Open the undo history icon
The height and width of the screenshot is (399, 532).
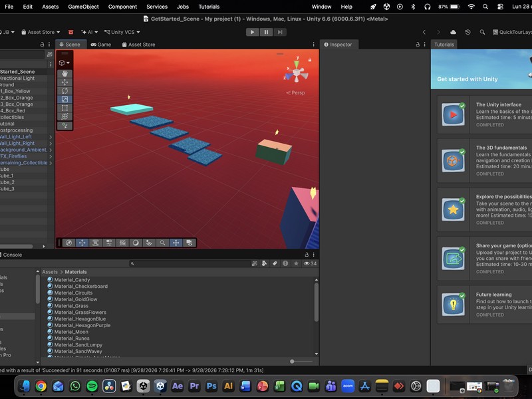click(468, 32)
